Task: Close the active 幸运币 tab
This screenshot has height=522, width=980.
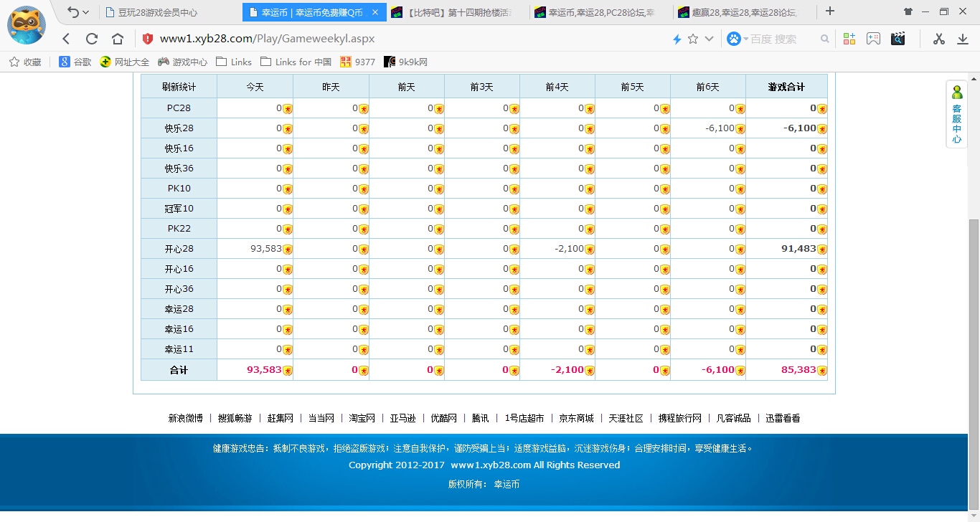Action: [x=374, y=12]
